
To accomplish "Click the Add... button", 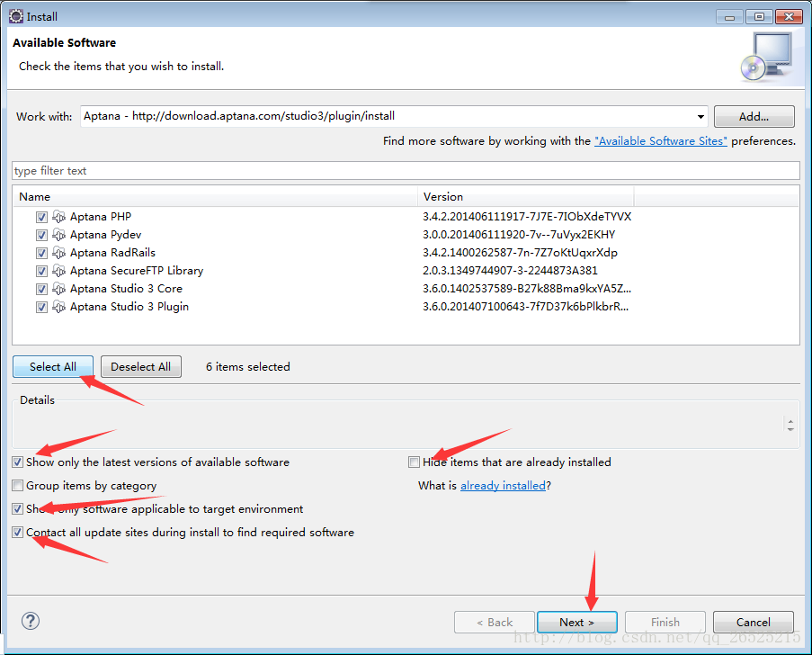I will [754, 117].
